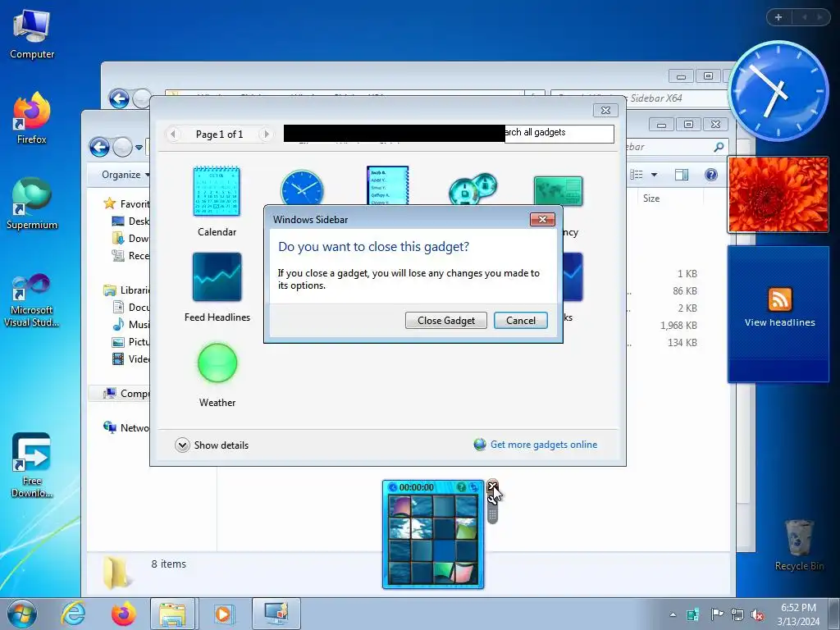Image resolution: width=840 pixels, height=630 pixels.
Task: Open Firefox desktop shortcut
Action: click(x=32, y=118)
